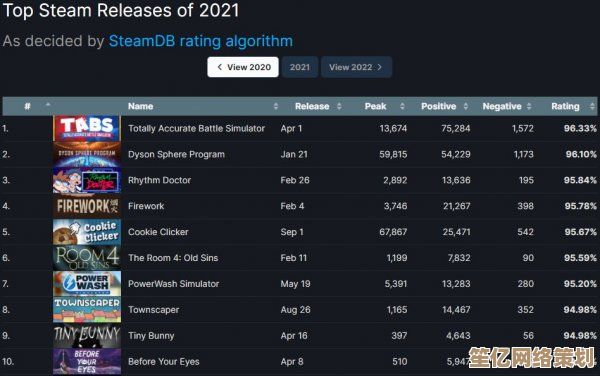Sort by Release date column arrows
The height and width of the screenshot is (376, 600).
339,106
